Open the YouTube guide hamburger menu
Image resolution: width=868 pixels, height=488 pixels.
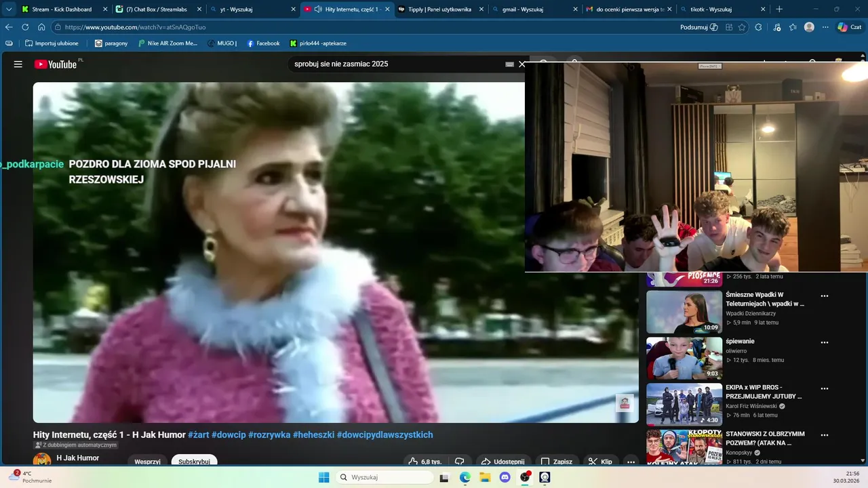pyautogui.click(x=18, y=64)
